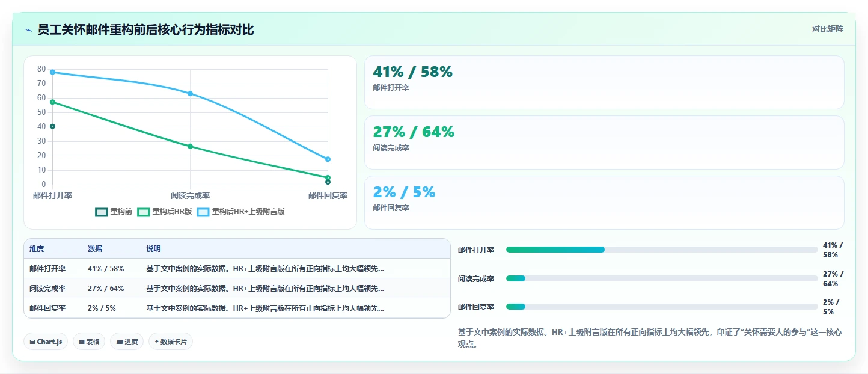Click the 对比矩阵 label
Image resolution: width=868 pixels, height=374 pixels.
[827, 29]
